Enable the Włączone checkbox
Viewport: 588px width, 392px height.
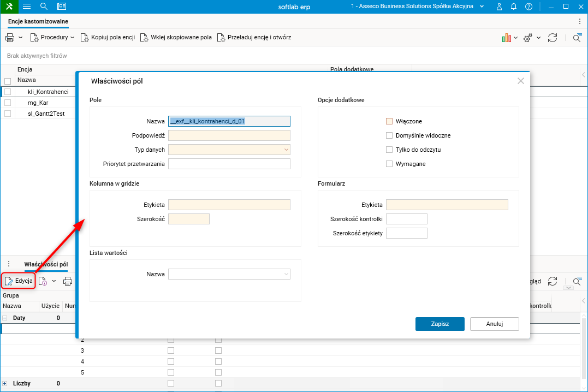tap(389, 121)
